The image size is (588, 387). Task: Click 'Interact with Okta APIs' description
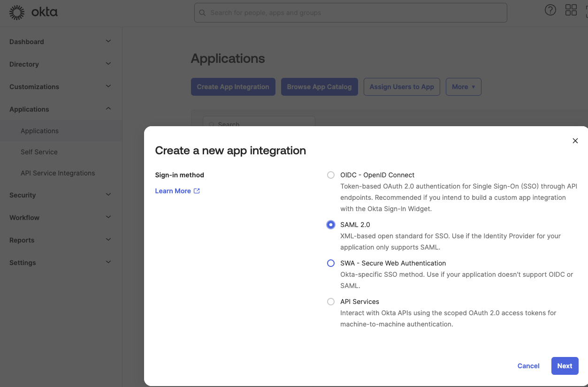[x=448, y=319]
